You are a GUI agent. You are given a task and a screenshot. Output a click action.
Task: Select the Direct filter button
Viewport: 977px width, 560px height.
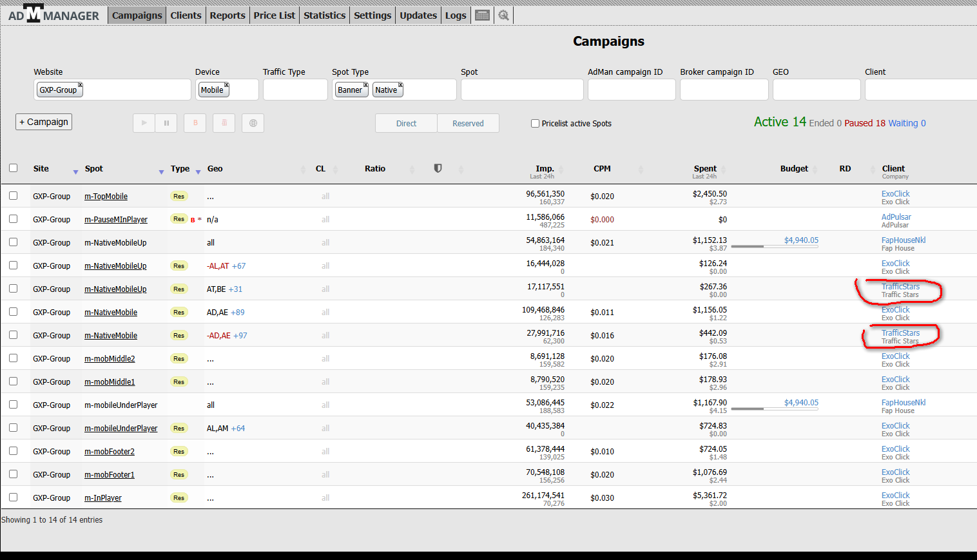coord(406,123)
